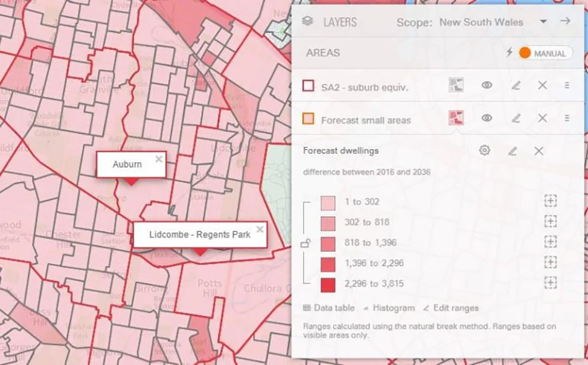Edit the Forecast dwellings indicator
The width and height of the screenshot is (588, 365).
[512, 151]
